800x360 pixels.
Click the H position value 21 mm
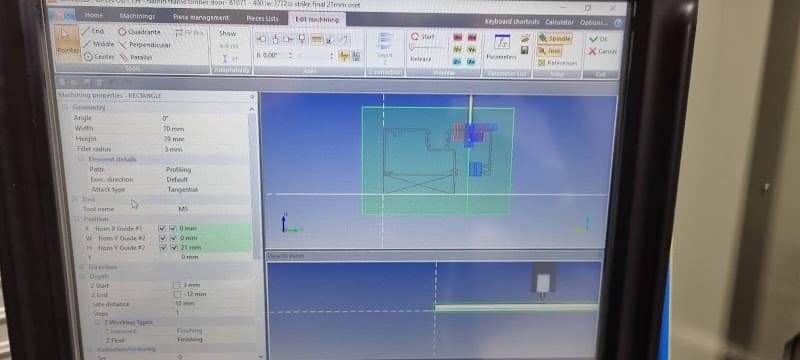coord(191,248)
